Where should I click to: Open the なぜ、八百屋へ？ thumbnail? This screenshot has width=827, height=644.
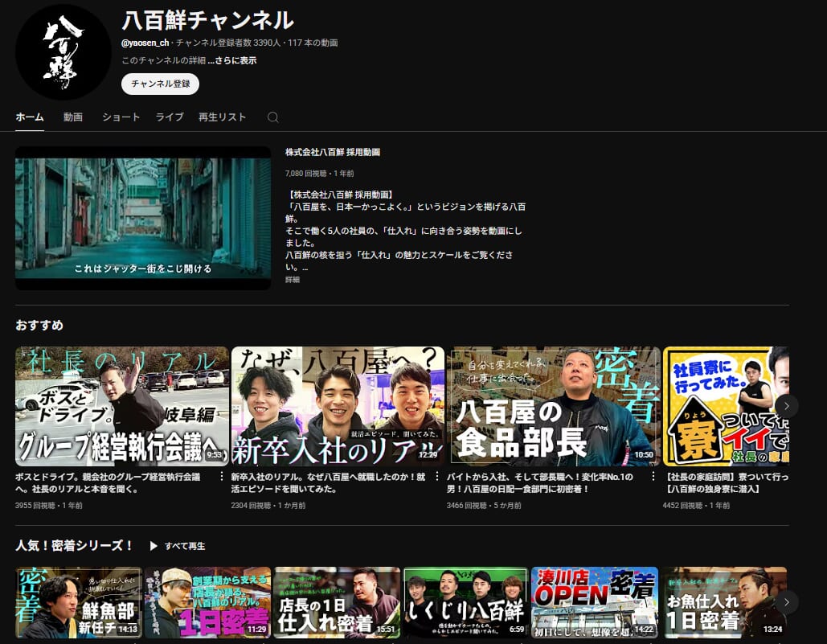click(338, 406)
